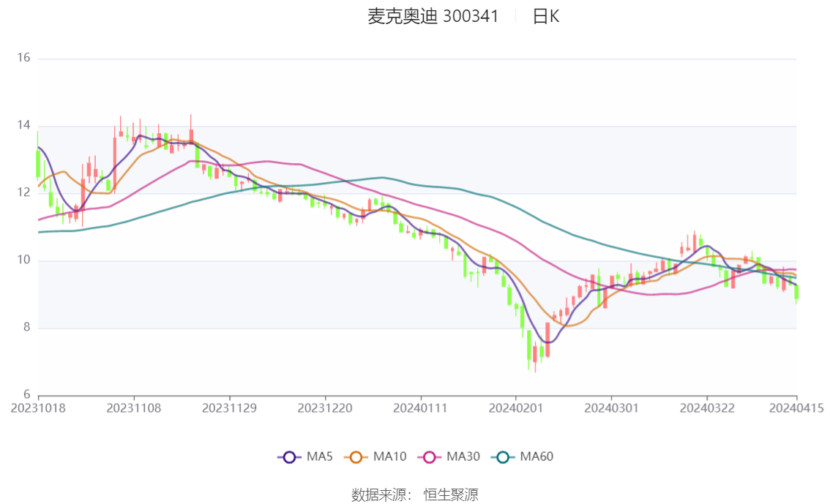
Task: Hide the MA60 series via label
Action: point(536,456)
